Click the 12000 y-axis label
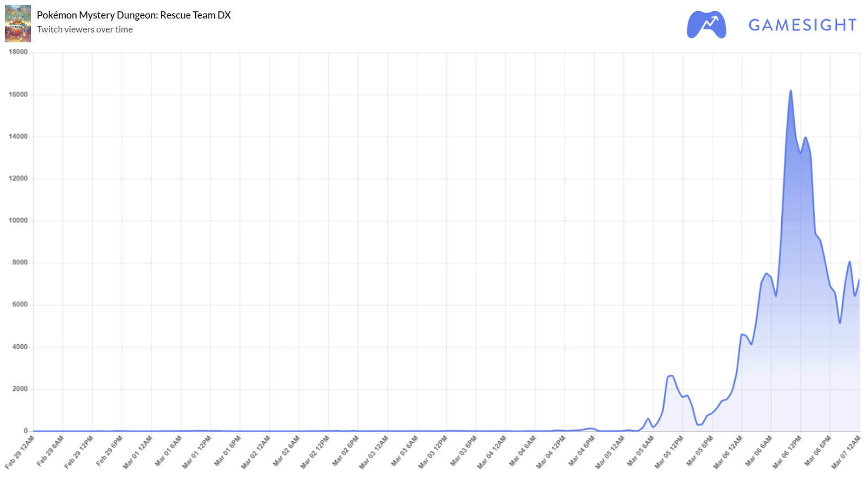This screenshot has height=488, width=868. pos(18,179)
